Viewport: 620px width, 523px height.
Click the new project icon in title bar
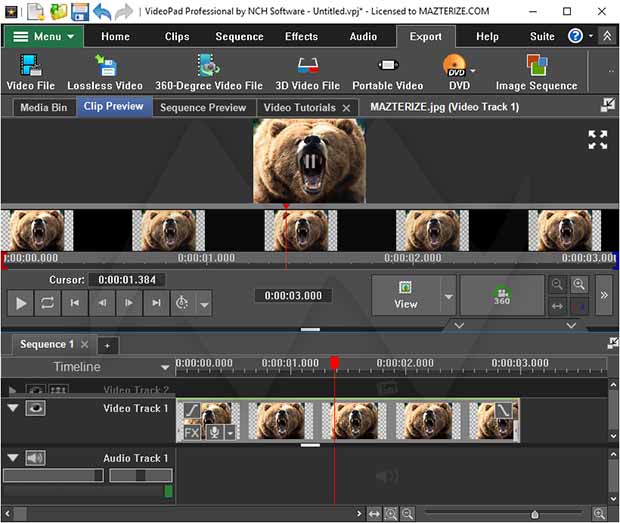point(36,11)
